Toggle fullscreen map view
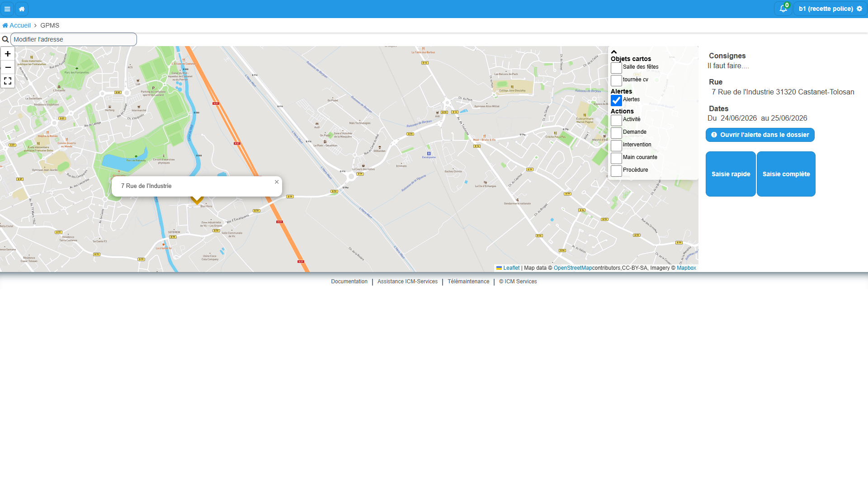Screen dimensions: 868x488 (x=8, y=81)
